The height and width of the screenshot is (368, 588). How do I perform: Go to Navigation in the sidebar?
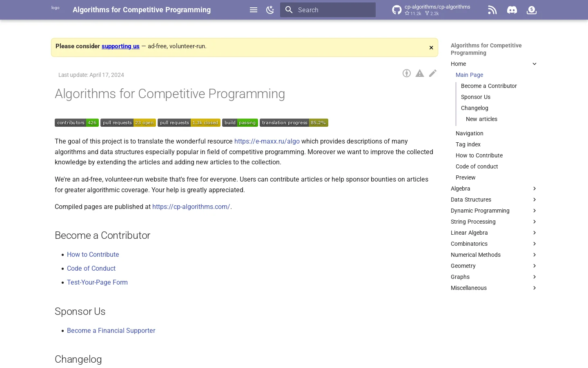tap(470, 133)
